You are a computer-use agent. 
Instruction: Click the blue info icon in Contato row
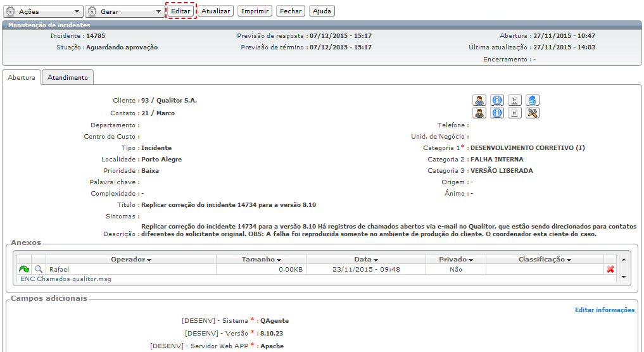498,113
